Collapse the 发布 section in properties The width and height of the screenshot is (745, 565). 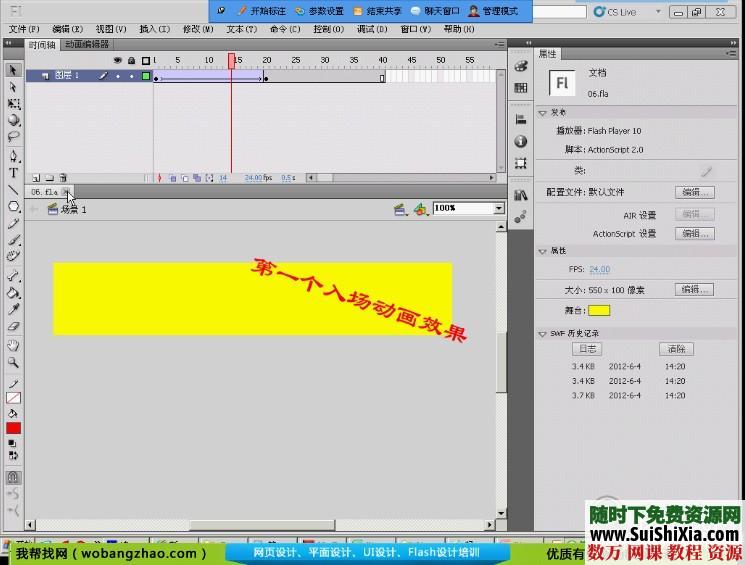543,113
